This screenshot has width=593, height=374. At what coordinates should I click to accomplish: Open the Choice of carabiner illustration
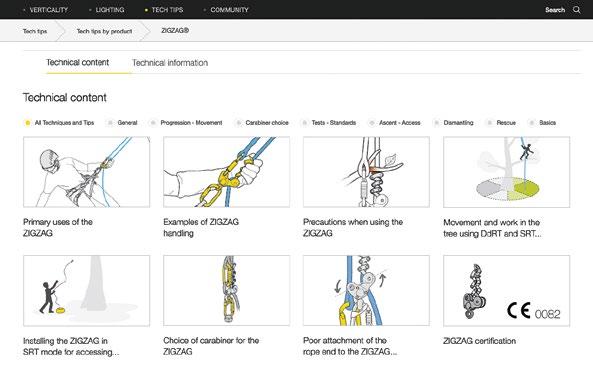(x=227, y=290)
